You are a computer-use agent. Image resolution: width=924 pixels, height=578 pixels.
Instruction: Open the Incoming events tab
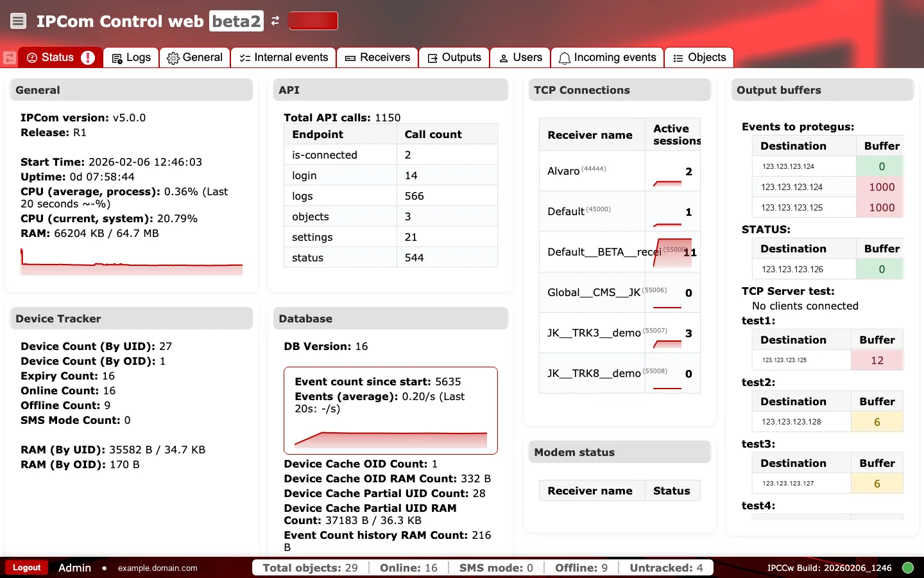(606, 58)
